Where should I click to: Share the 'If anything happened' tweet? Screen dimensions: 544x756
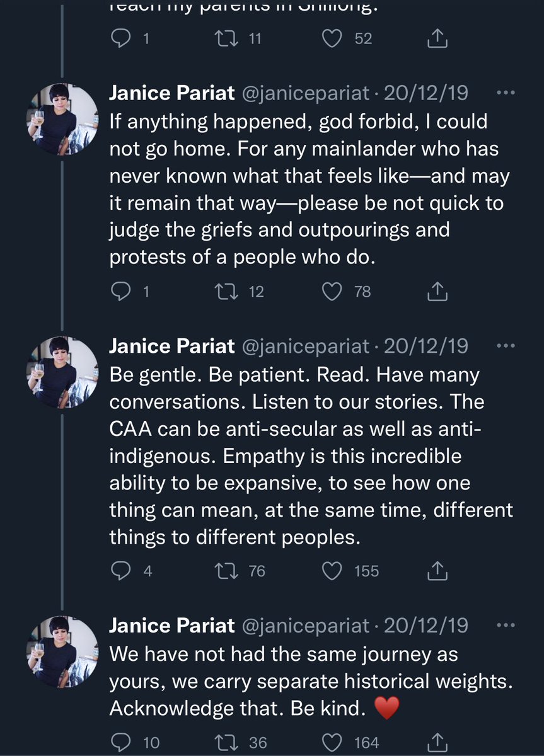[437, 291]
